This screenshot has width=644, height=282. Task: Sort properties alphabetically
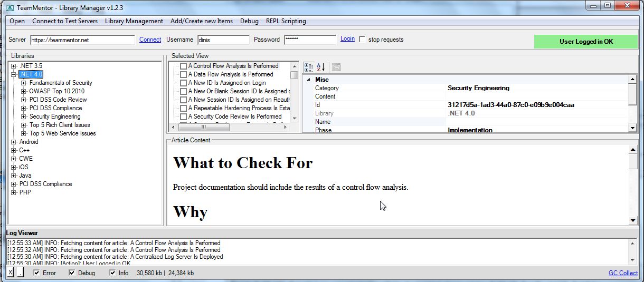coord(320,67)
